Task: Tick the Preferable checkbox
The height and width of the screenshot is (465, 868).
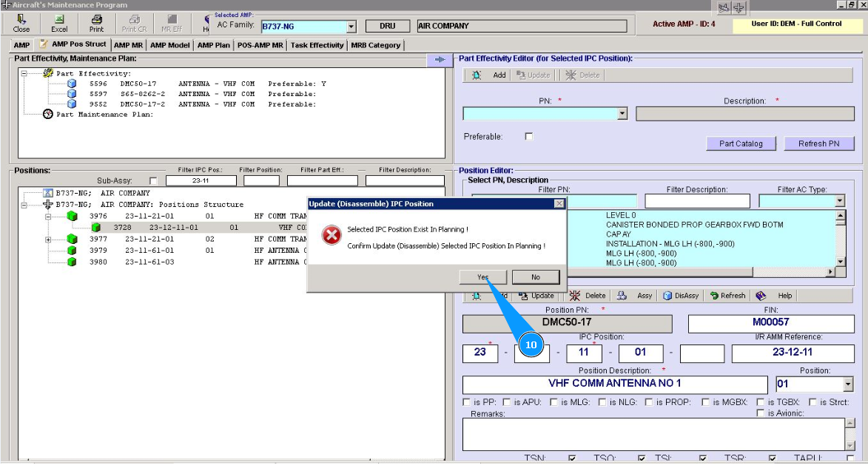Action: tap(528, 137)
